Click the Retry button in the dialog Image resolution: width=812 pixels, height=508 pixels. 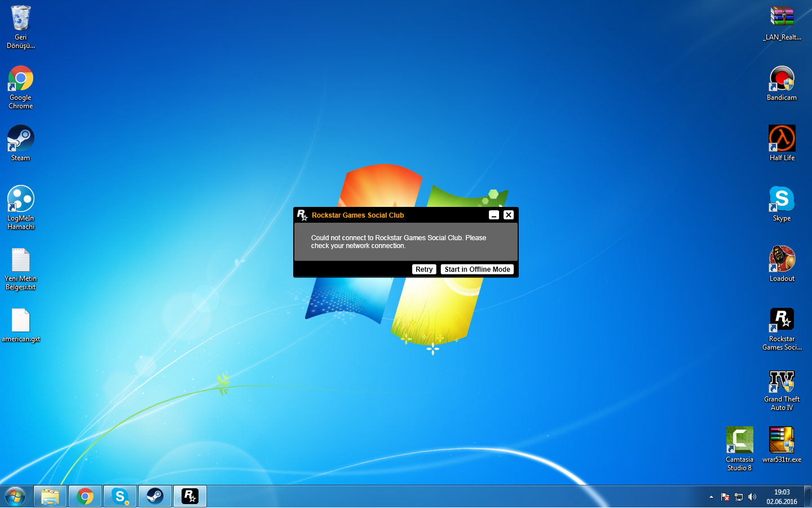click(424, 270)
